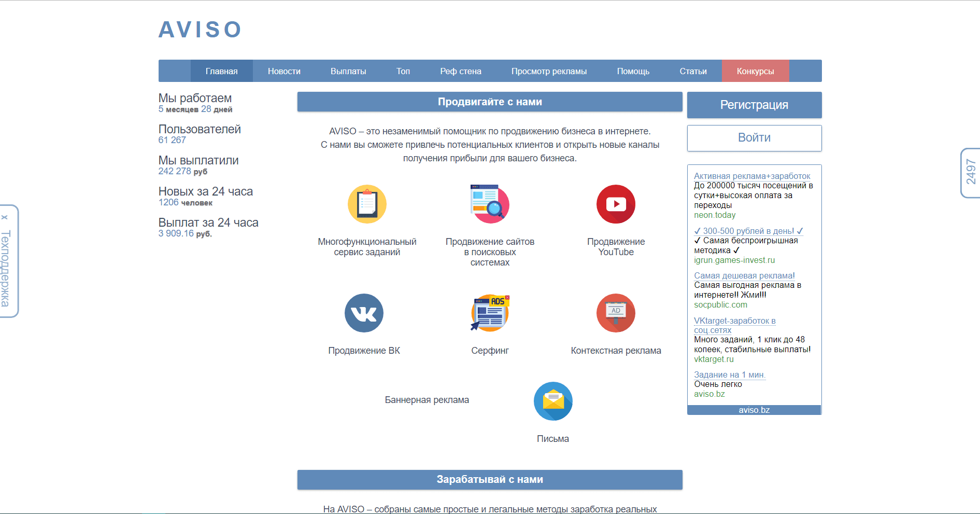Click the AVISO logo

[200, 30]
